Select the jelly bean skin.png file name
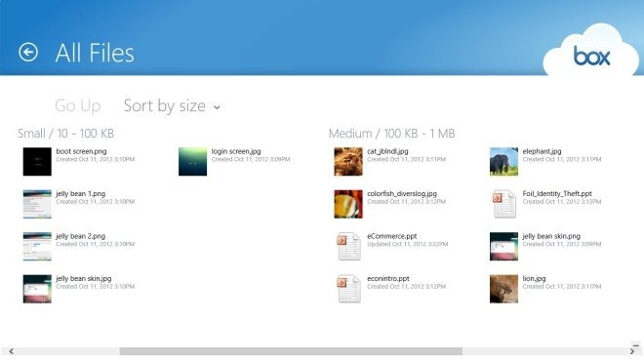 551,236
